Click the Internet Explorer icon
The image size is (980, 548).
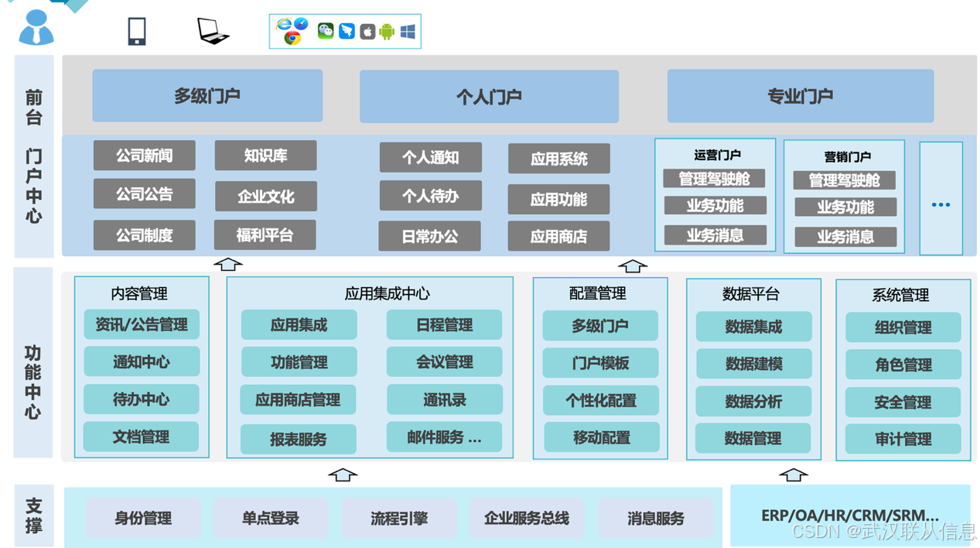(x=284, y=25)
